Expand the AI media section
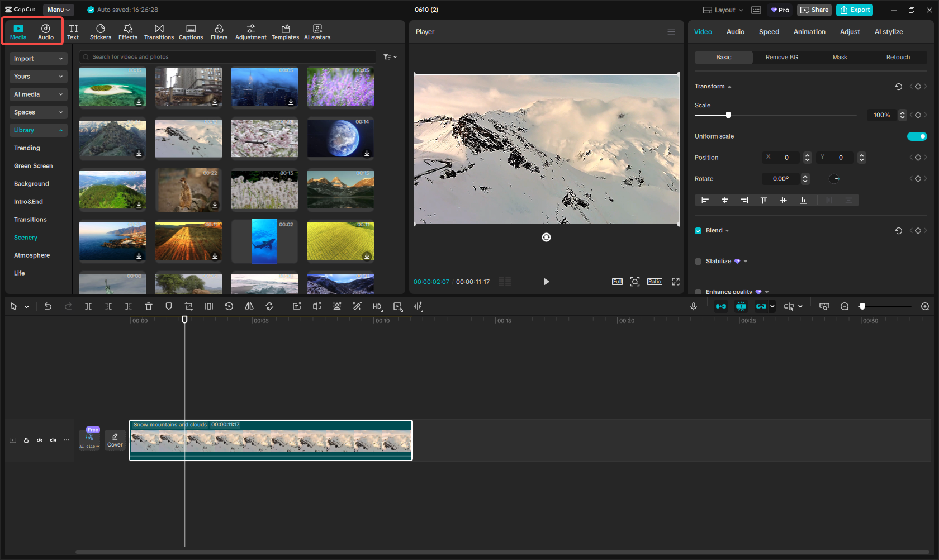This screenshot has height=560, width=939. [38, 94]
